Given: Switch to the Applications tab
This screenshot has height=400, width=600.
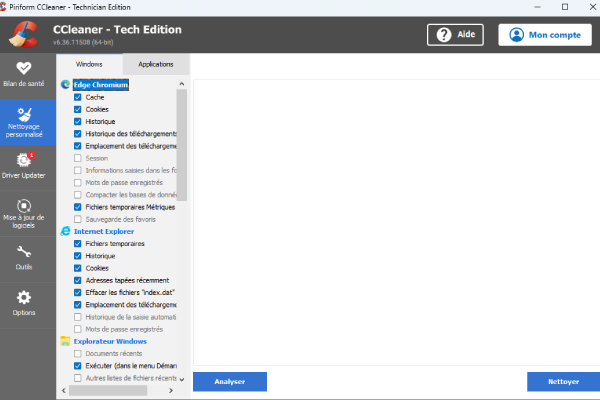Looking at the screenshot, I should click(156, 64).
